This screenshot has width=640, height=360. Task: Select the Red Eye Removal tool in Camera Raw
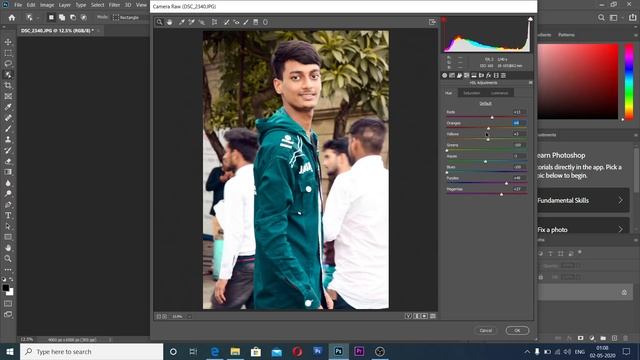pos(236,22)
